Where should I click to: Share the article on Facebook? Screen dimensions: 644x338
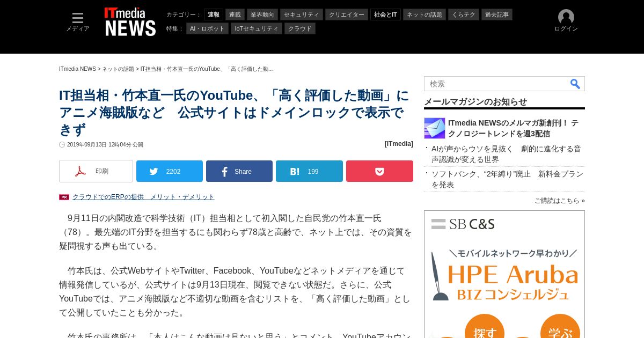tap(239, 171)
